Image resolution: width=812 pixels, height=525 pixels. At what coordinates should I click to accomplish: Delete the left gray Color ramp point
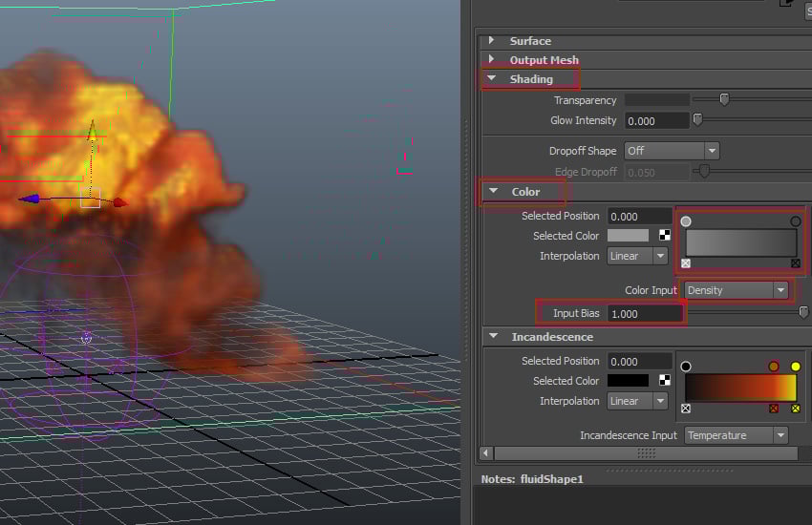tap(686, 263)
